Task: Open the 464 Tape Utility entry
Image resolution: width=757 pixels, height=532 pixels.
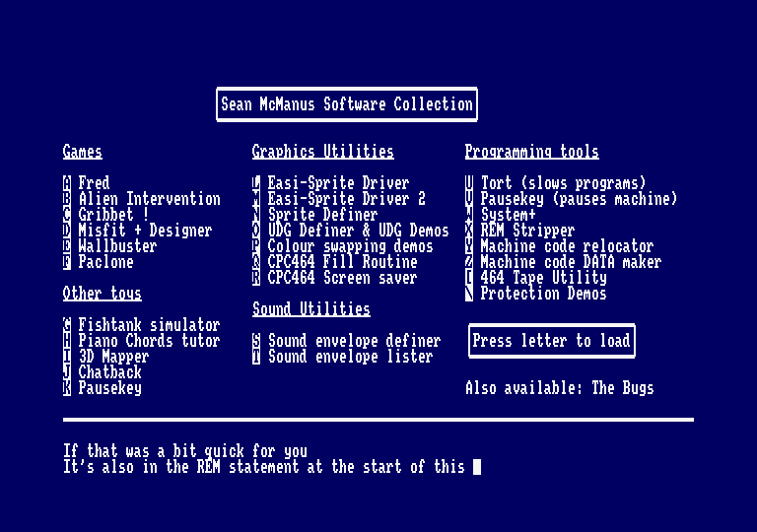Action: [x=543, y=278]
